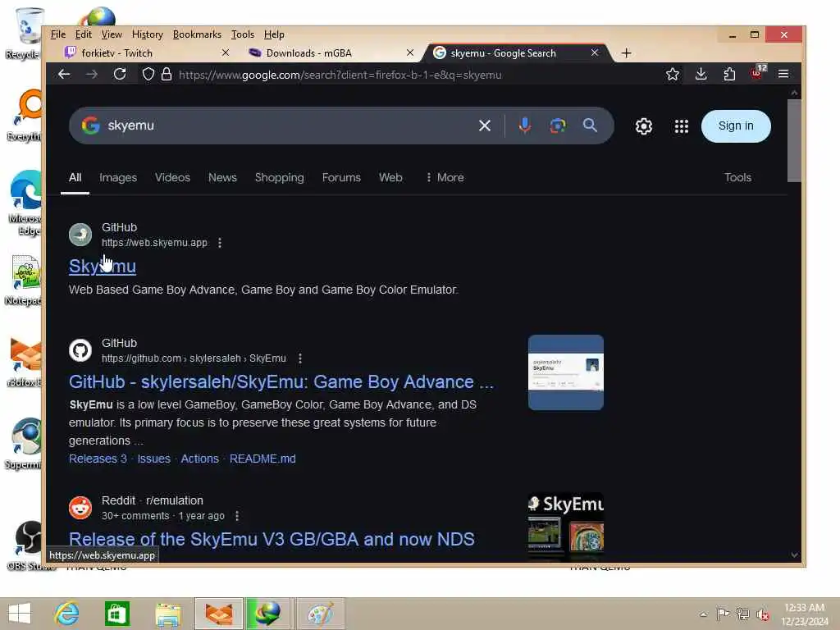The image size is (840, 630).
Task: Click the Reddit SkyEmu preview thumbnail
Action: pos(566,526)
